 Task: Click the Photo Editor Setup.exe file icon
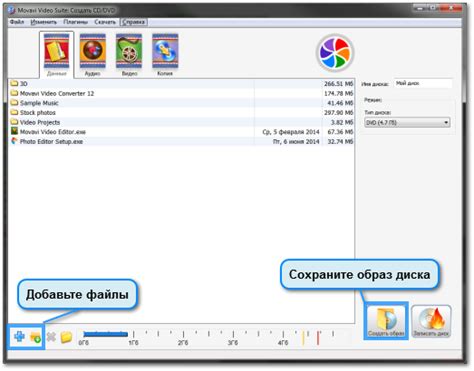pyautogui.click(x=14, y=141)
